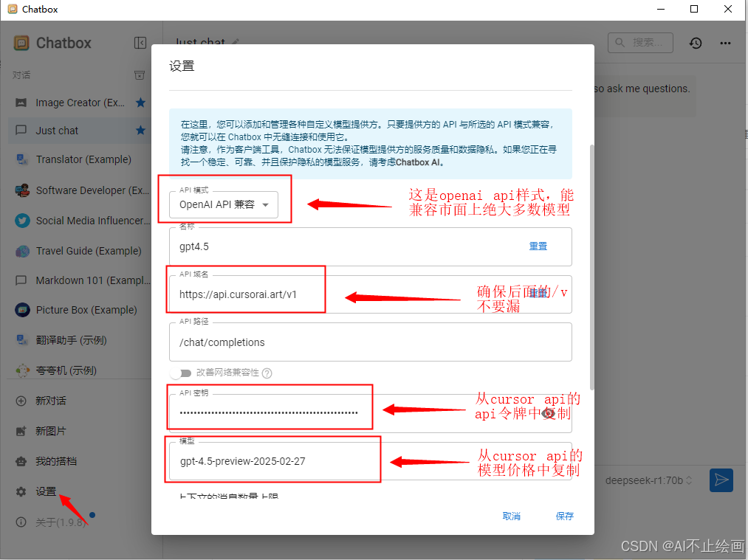Click the Chatbox logo in sidebar
The image size is (748, 560).
(21, 43)
